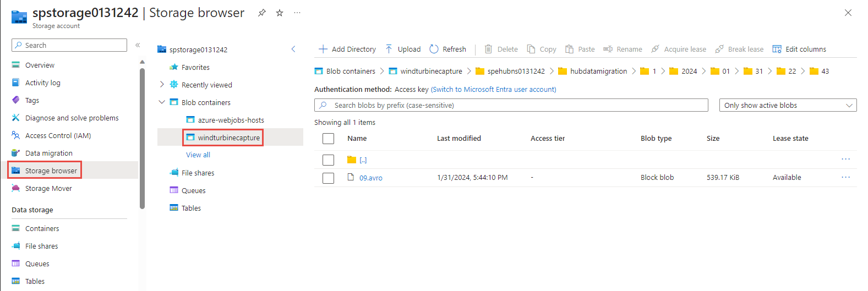868x291 pixels.
Task: Open more actions for 09.avro row
Action: [x=846, y=177]
